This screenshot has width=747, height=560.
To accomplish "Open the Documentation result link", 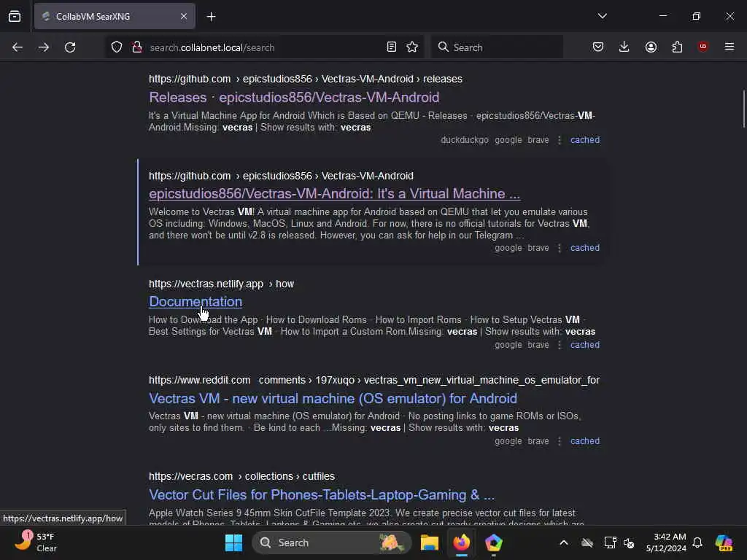I will pos(196,301).
